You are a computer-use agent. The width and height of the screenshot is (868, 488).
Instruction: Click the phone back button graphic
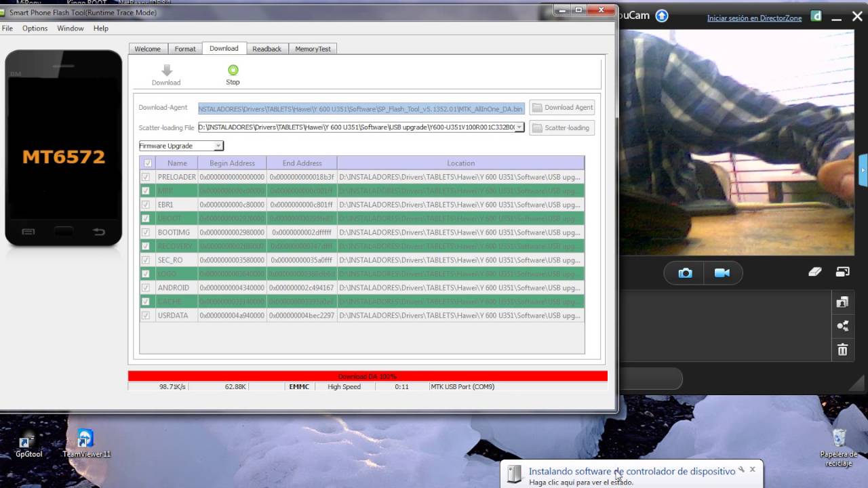99,232
